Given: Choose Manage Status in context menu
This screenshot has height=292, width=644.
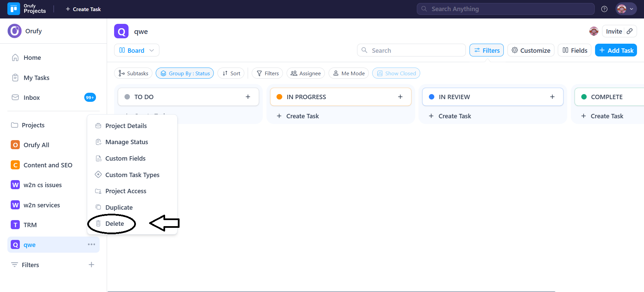Looking at the screenshot, I should pos(127,142).
